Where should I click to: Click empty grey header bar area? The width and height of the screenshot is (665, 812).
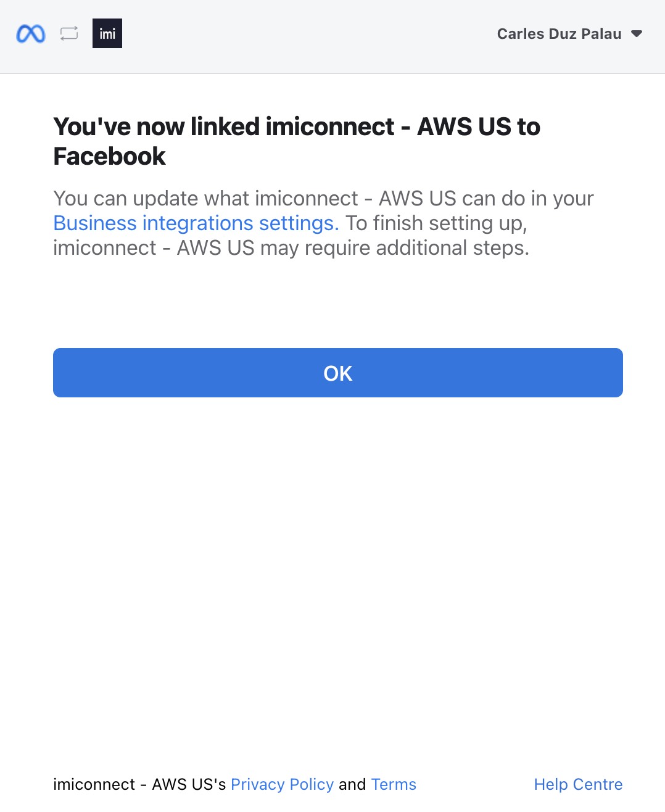308,36
